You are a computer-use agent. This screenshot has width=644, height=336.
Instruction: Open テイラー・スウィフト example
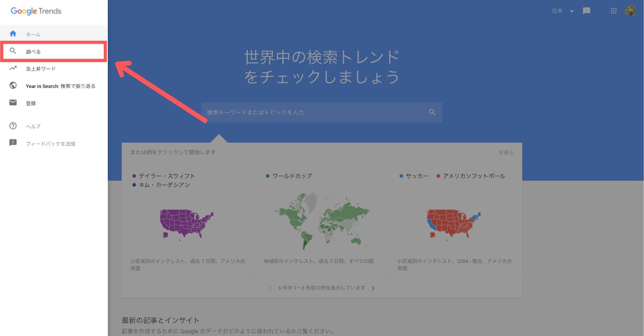167,176
